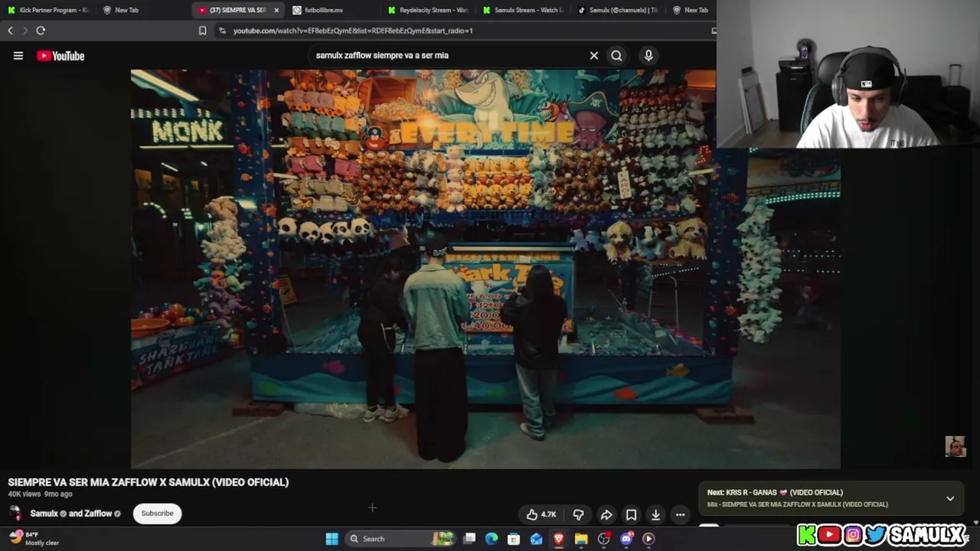This screenshot has width=980, height=551.
Task: Go forward in browser history
Action: (x=24, y=31)
